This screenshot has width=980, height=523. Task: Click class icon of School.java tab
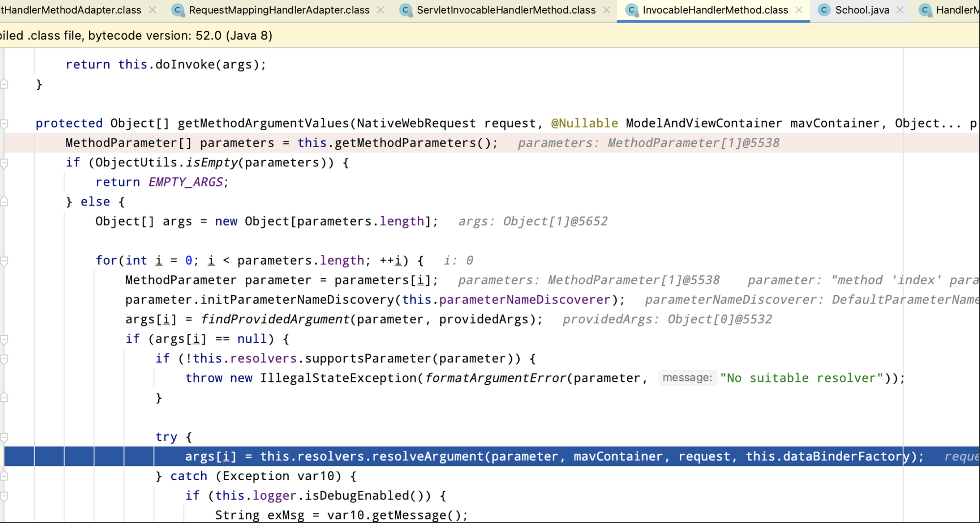tap(824, 10)
